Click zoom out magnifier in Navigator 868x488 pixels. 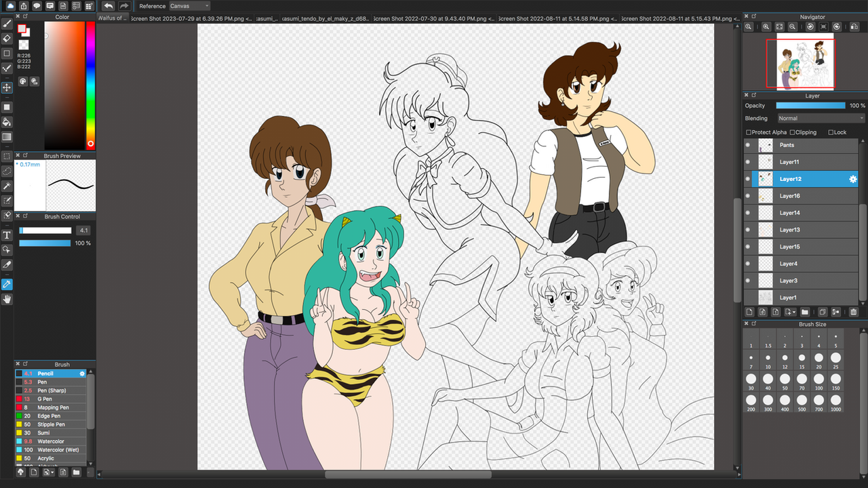(x=794, y=26)
